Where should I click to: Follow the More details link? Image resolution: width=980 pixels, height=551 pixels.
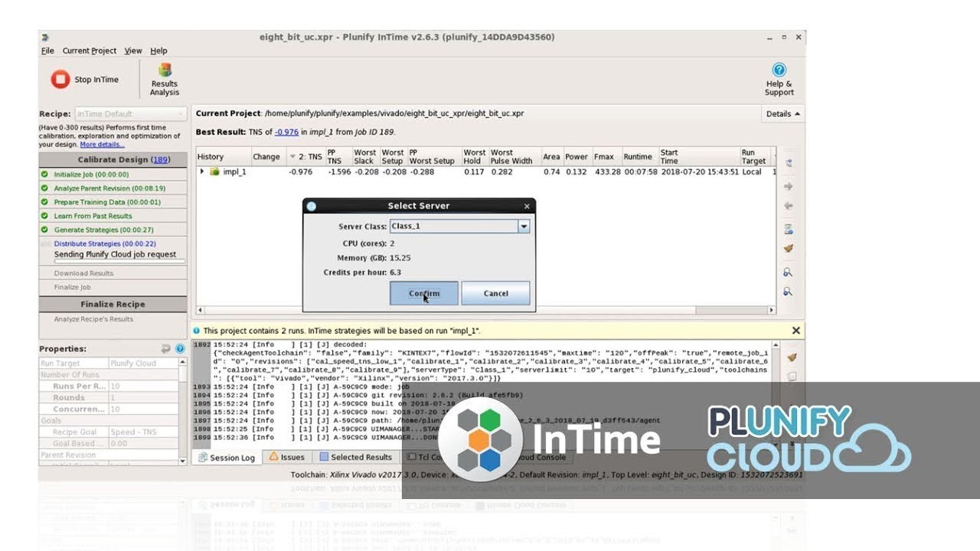click(102, 145)
